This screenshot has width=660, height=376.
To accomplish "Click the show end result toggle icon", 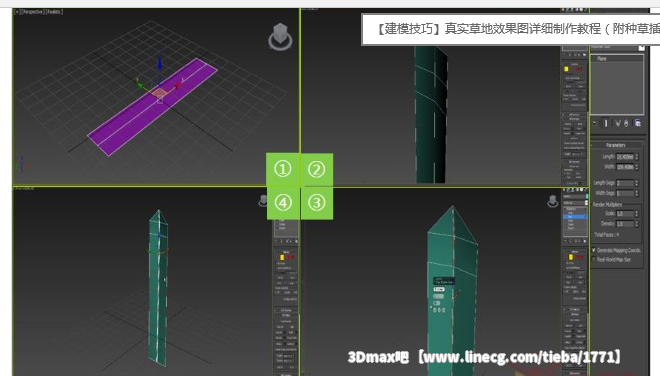I will click(606, 123).
